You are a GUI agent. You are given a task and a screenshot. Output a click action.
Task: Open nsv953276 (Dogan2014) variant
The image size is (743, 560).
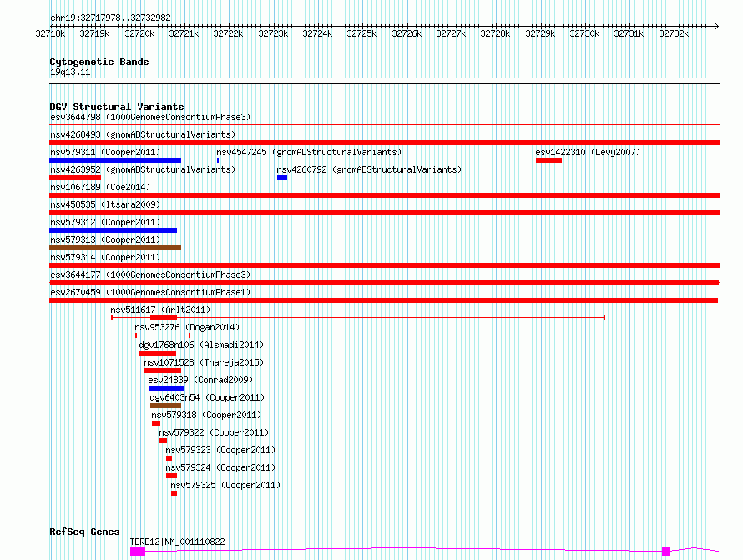coord(187,327)
